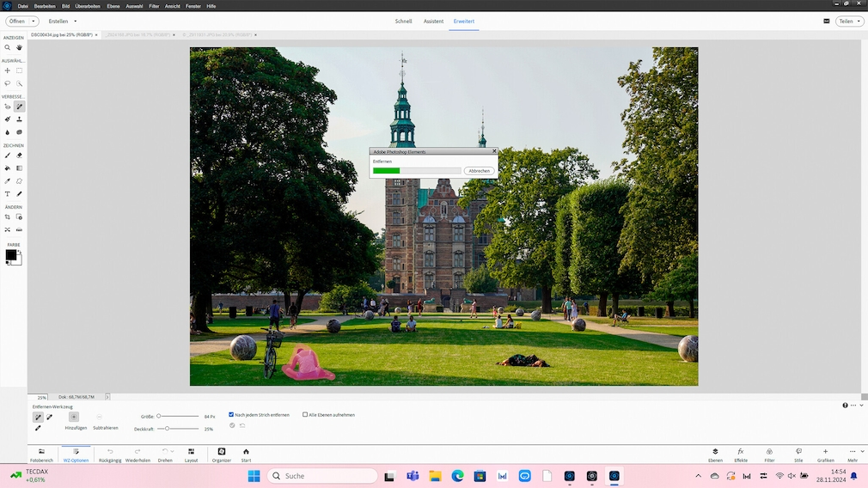Viewport: 868px width, 488px height.
Task: Open the Organizer
Action: (x=222, y=454)
